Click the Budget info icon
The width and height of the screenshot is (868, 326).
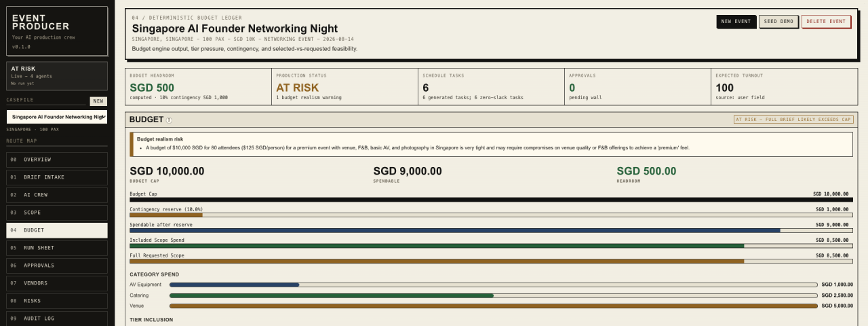pyautogui.click(x=169, y=120)
